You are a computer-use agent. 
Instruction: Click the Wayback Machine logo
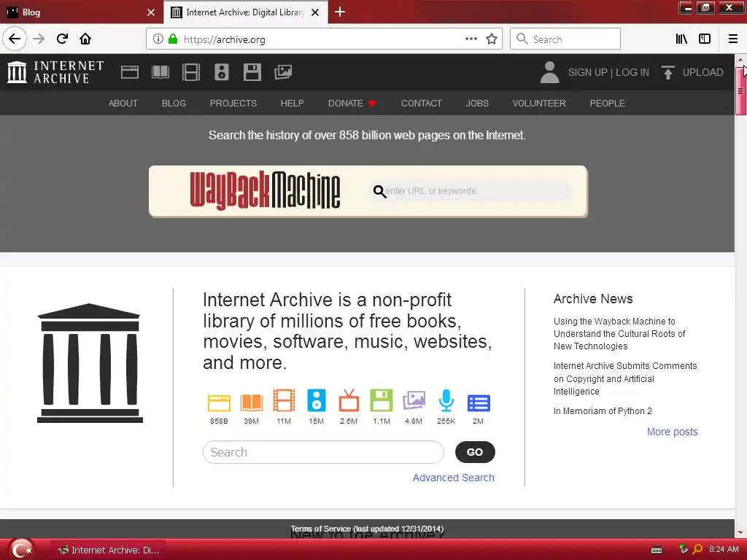click(x=265, y=190)
